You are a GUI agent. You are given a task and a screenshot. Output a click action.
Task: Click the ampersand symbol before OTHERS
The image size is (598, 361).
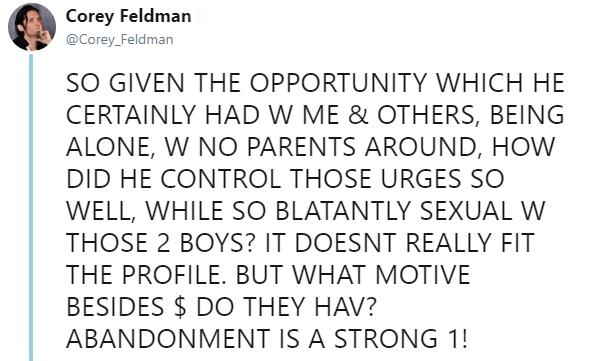pos(358,115)
